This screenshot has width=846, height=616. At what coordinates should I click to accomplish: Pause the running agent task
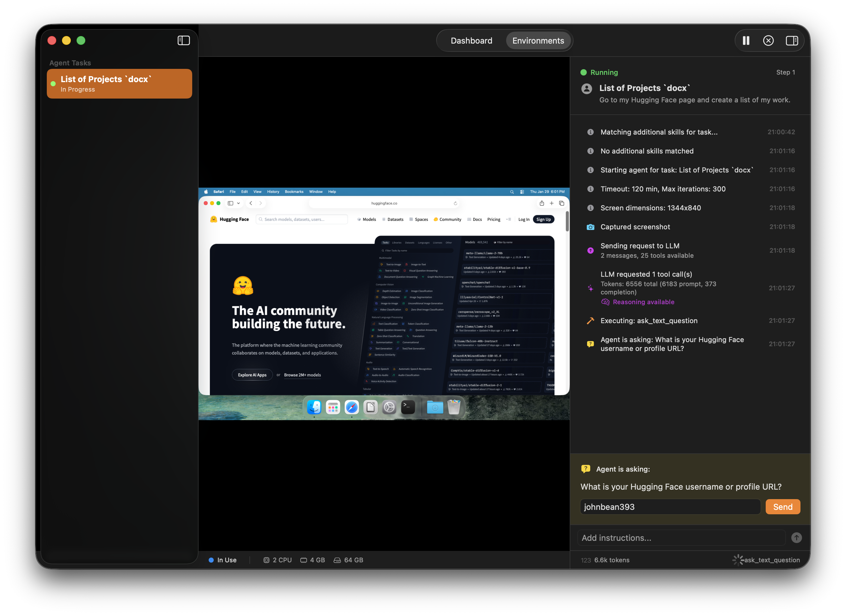click(745, 41)
